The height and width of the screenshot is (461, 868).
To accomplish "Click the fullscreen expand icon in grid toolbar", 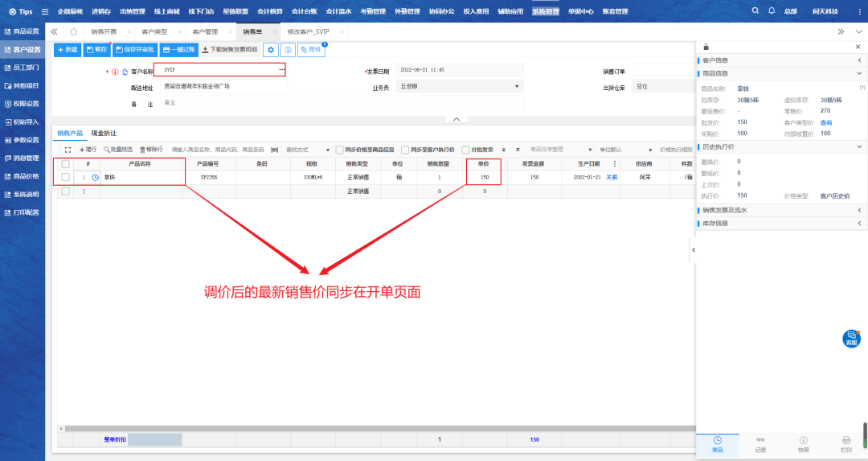I will 68,150.
